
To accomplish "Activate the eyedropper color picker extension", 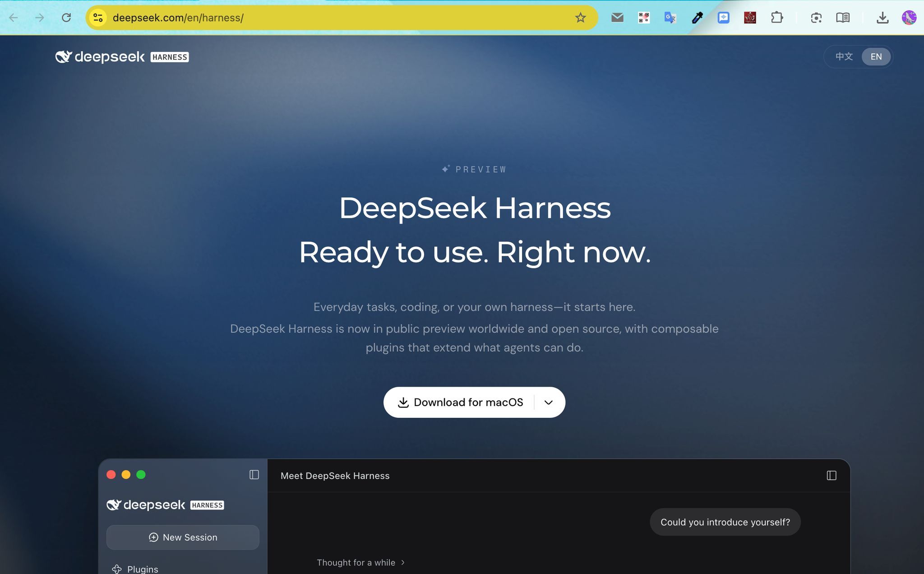I will [697, 18].
